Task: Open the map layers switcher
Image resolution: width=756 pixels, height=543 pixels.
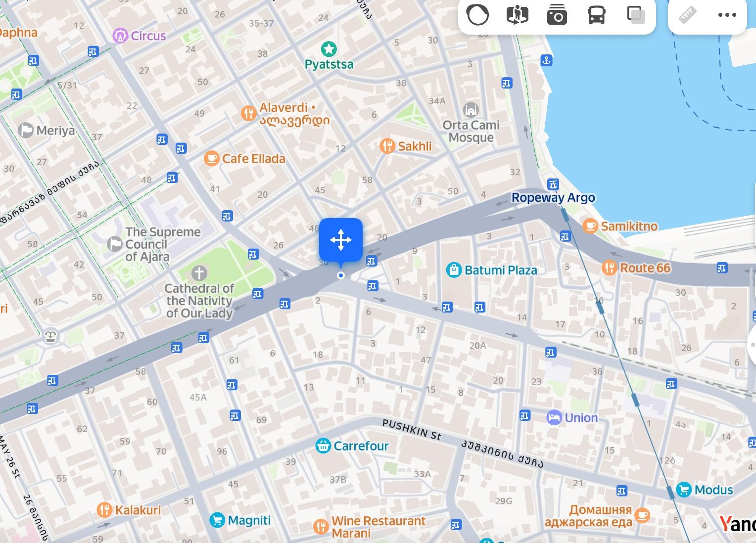Action: pos(636,15)
